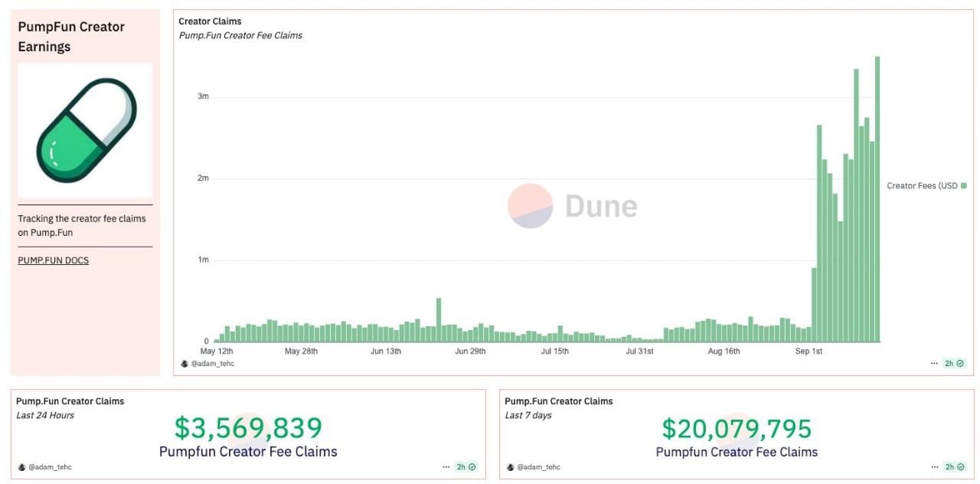The image size is (980, 484).
Task: Click the Jun 13th x-axis label
Action: (x=386, y=352)
